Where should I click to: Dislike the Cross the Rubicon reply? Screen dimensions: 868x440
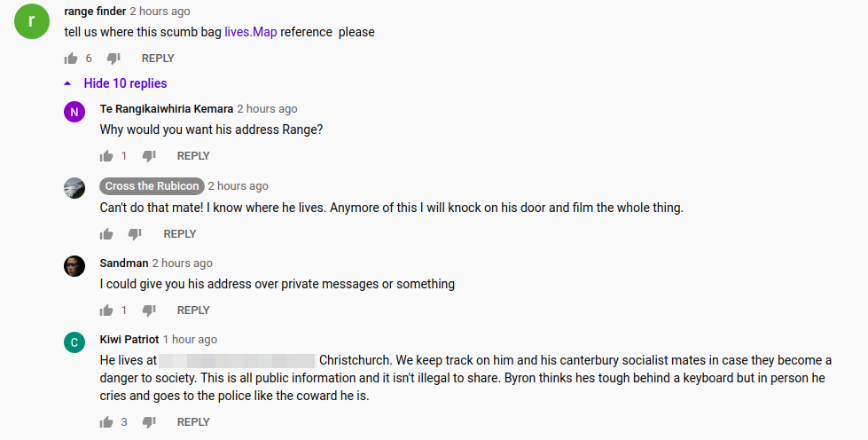point(135,234)
